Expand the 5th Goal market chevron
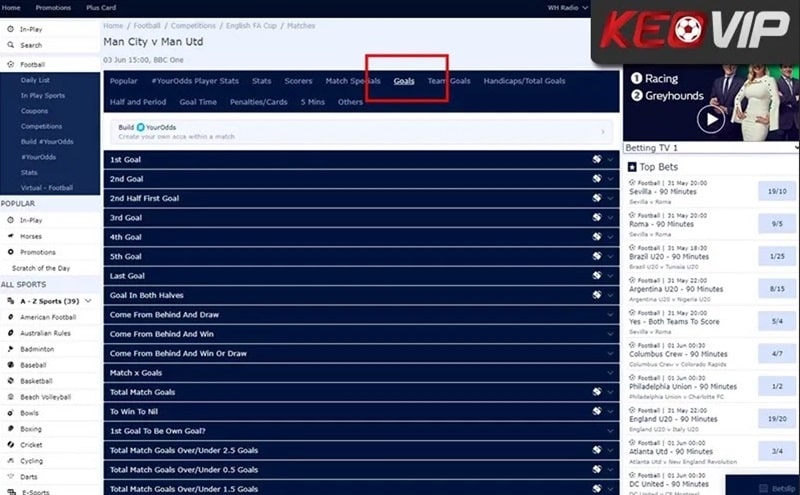800x495 pixels. point(610,256)
